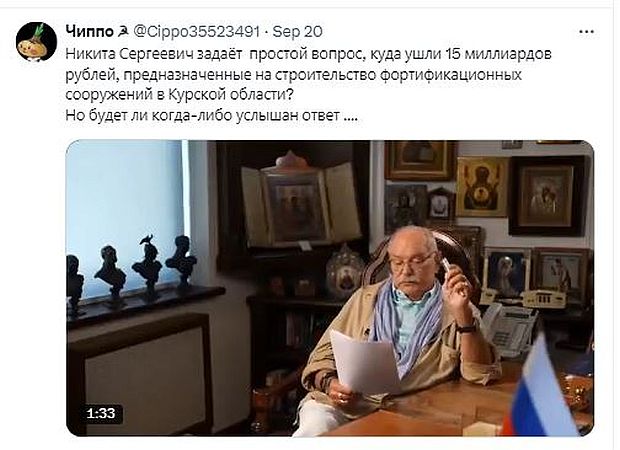Open the three-dot more options menu
Image resolution: width=620 pixels, height=450 pixels.
coord(586,32)
